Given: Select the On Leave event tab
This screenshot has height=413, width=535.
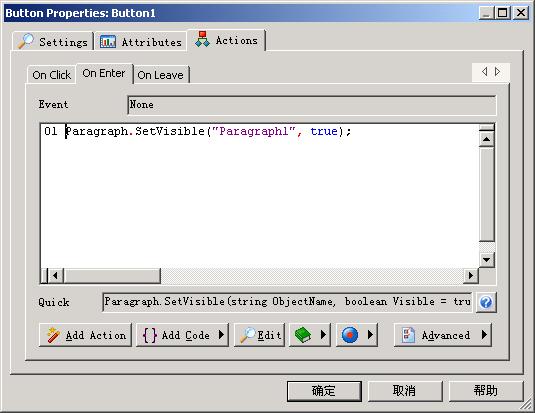Looking at the screenshot, I should (161, 75).
